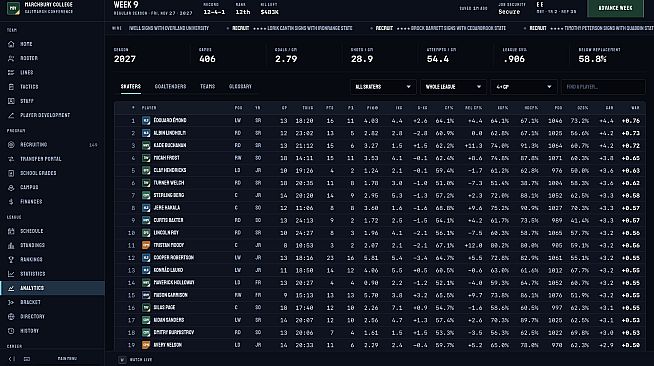Open Main Menu at sidebar bottom
The height and width of the screenshot is (366, 654).
pyautogui.click(x=67, y=359)
